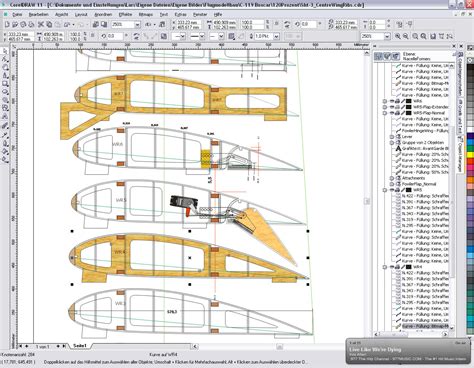Open the Objekt-Manager docker tab

460,155
